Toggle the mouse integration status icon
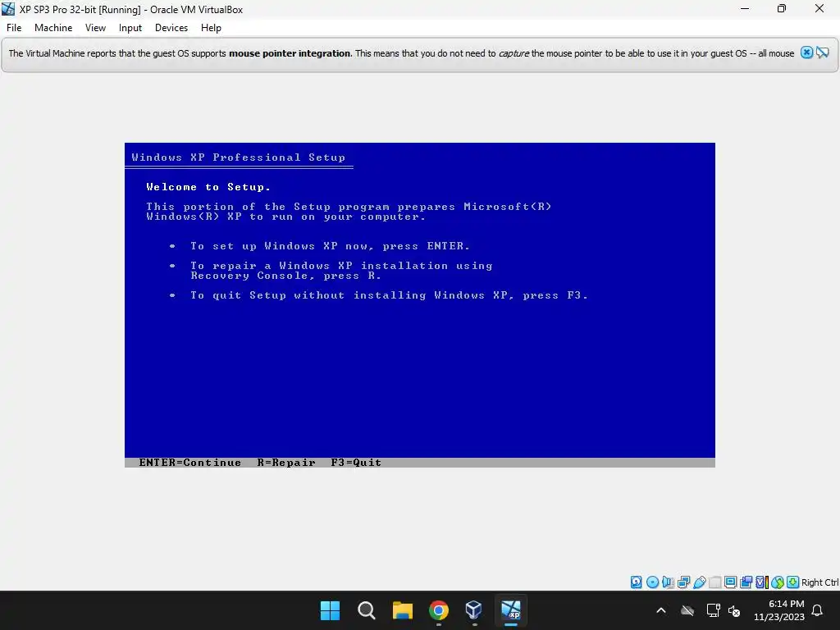The image size is (840, 630). coord(778,582)
